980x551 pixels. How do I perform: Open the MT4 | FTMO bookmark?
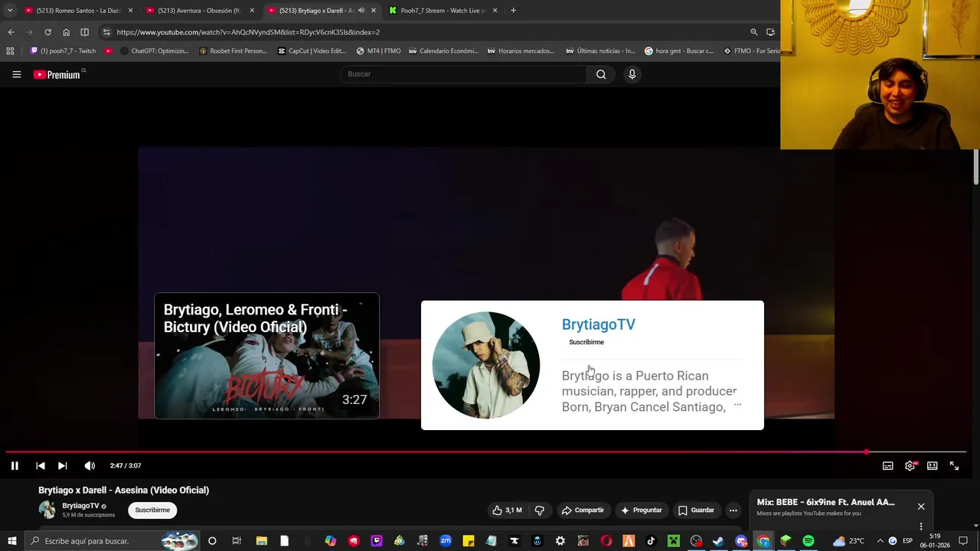pos(378,51)
